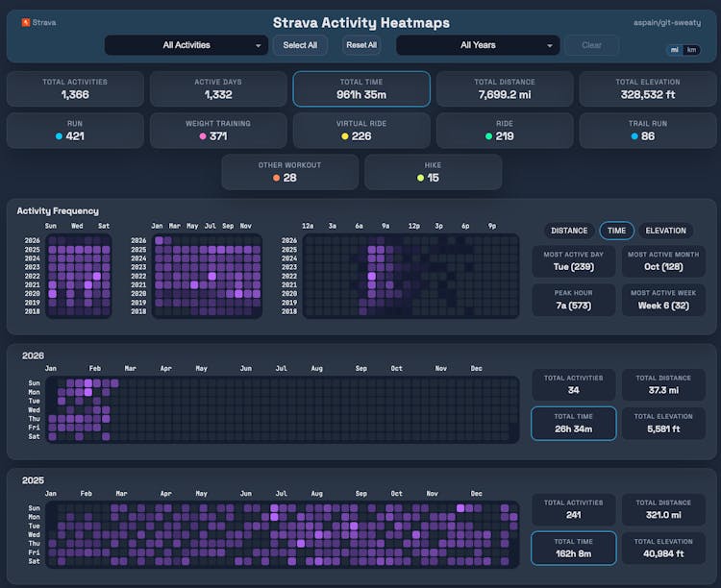Switch units to mi
The width and height of the screenshot is (721, 588).
point(675,50)
